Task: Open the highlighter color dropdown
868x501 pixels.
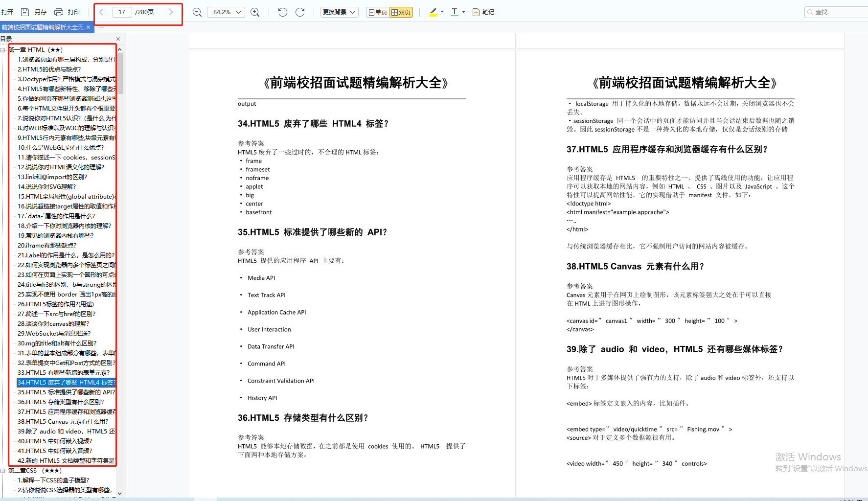Action: [441, 12]
